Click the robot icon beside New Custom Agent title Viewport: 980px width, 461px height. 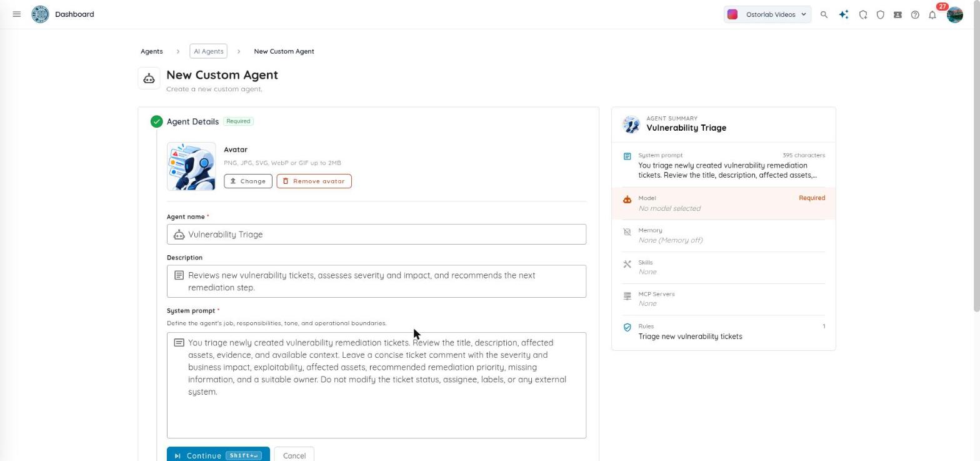149,78
